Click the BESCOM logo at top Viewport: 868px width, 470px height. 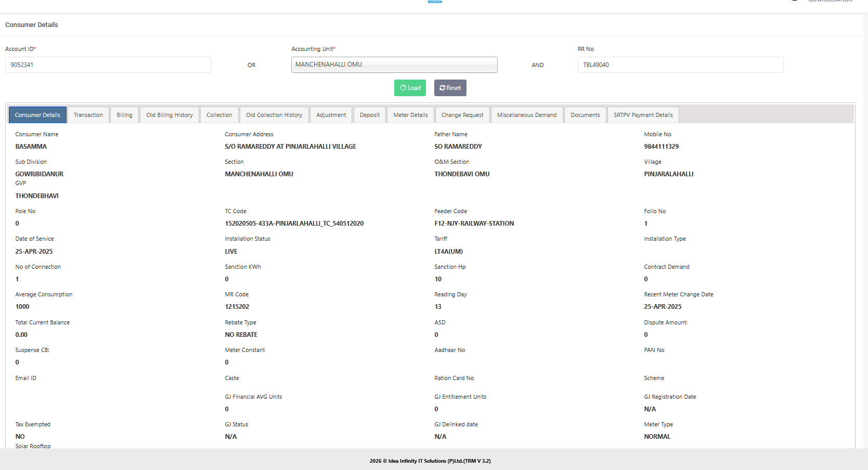(x=435, y=2)
